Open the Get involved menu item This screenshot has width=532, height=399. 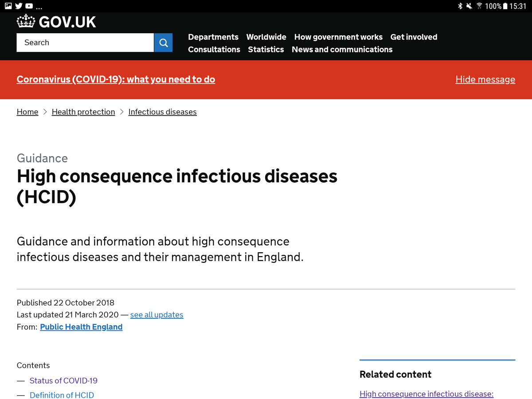coord(414,37)
